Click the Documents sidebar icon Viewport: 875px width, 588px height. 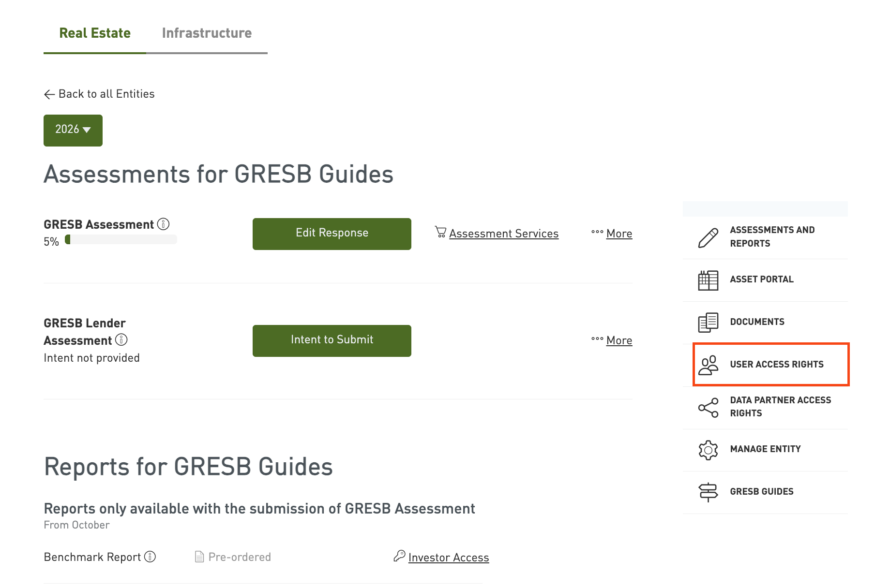pyautogui.click(x=708, y=323)
